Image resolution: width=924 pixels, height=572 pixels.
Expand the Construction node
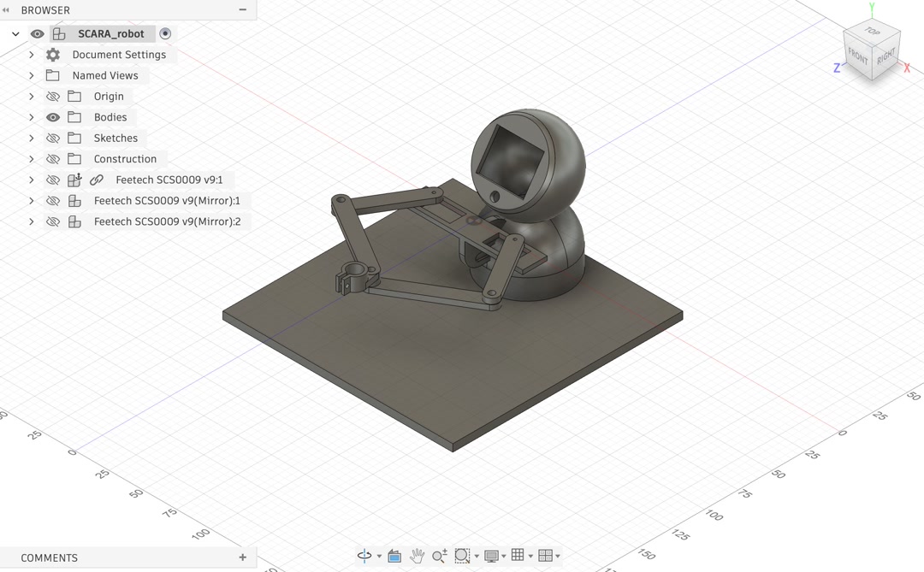32,159
